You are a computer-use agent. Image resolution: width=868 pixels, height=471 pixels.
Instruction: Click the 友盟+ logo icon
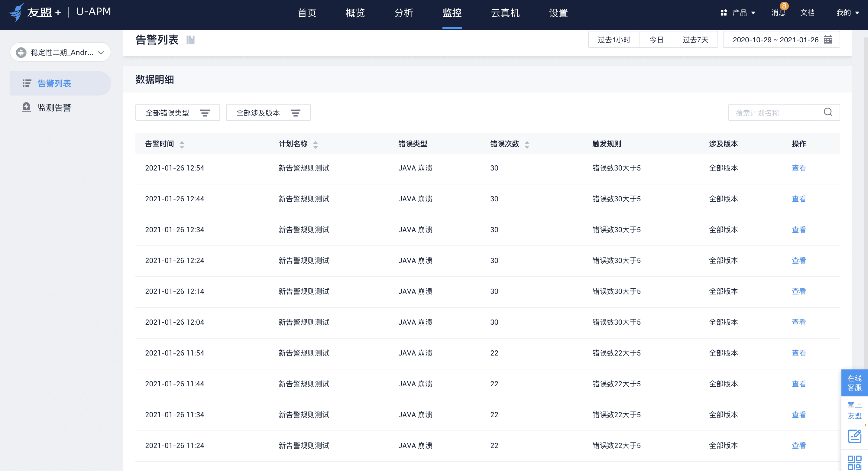[x=16, y=12]
